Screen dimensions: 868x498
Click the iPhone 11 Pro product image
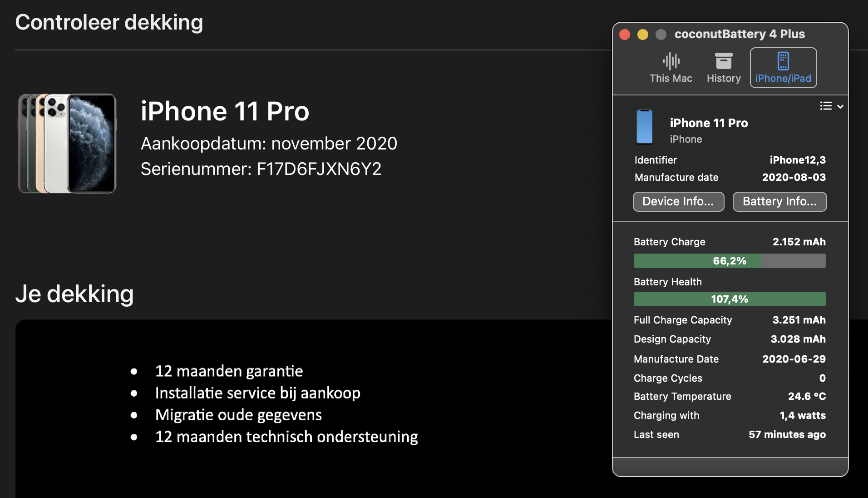tap(67, 144)
